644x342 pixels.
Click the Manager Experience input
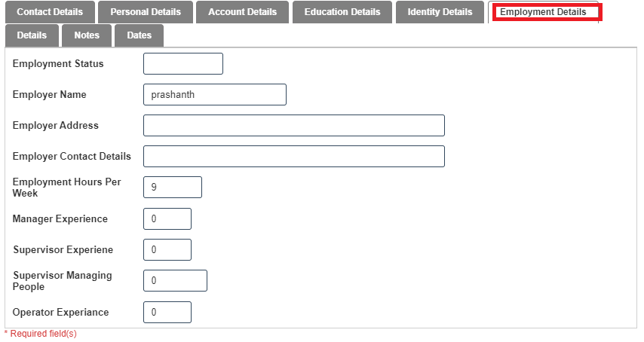point(167,219)
